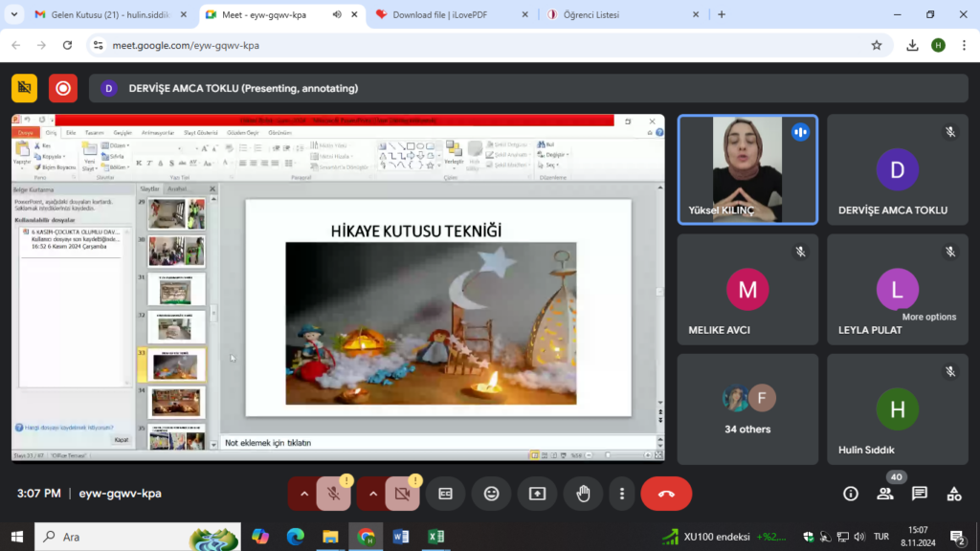Viewport: 980px width, 551px height.
Task: Toggle the disabled camera button
Action: [x=402, y=494]
